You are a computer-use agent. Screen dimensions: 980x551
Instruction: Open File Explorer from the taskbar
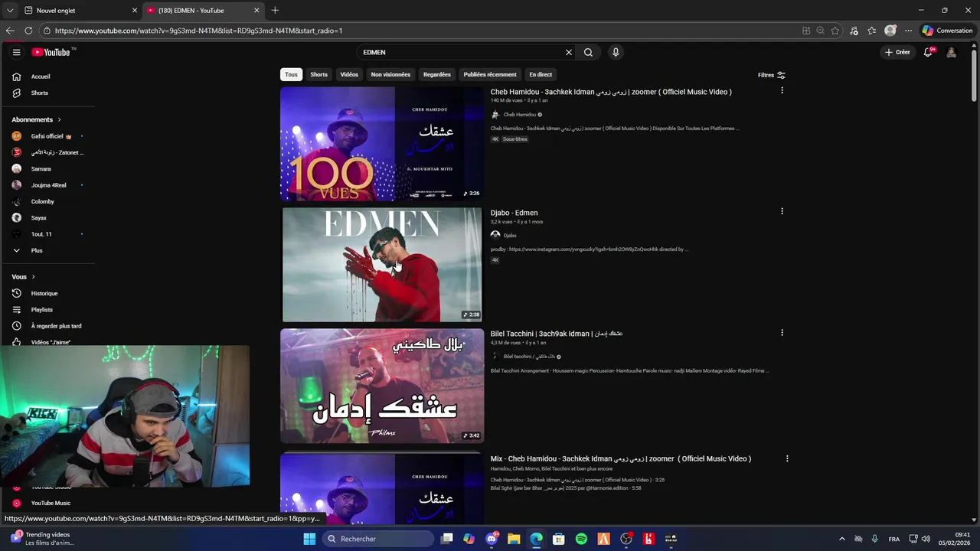[x=514, y=539]
